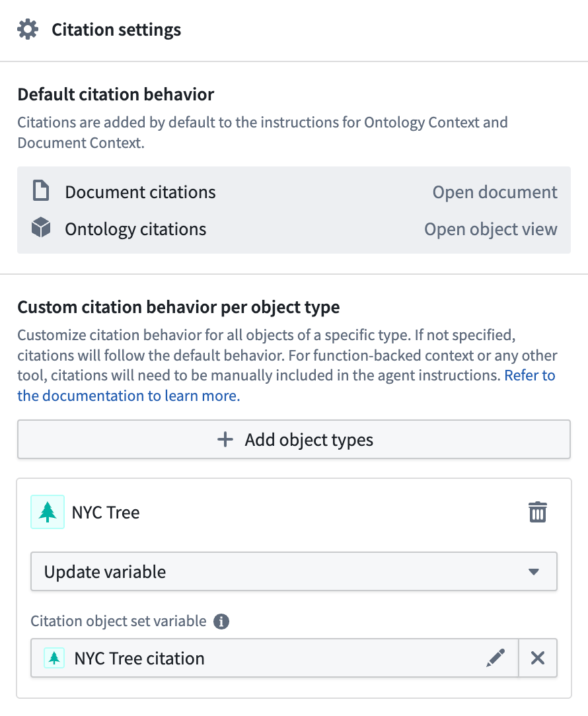Viewport: 588px width, 716px height.
Task: Click the plus icon in Add object types
Action: 225,440
